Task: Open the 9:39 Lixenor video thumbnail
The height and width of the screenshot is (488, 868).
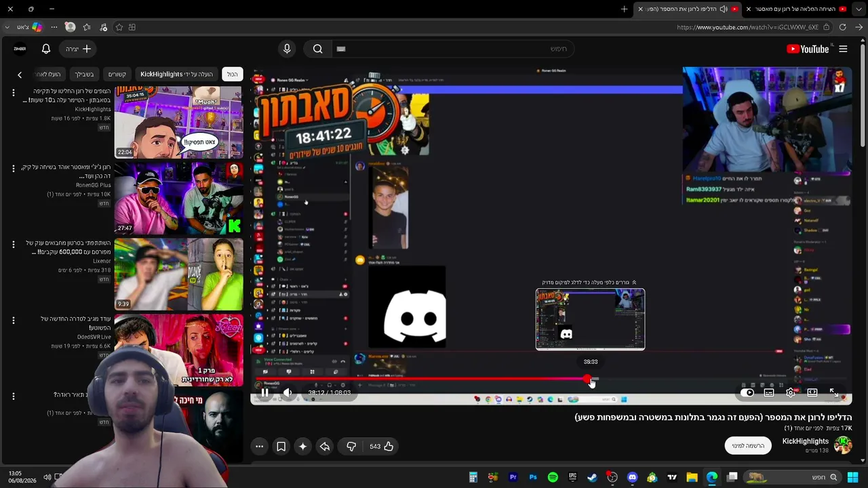Action: click(x=178, y=274)
